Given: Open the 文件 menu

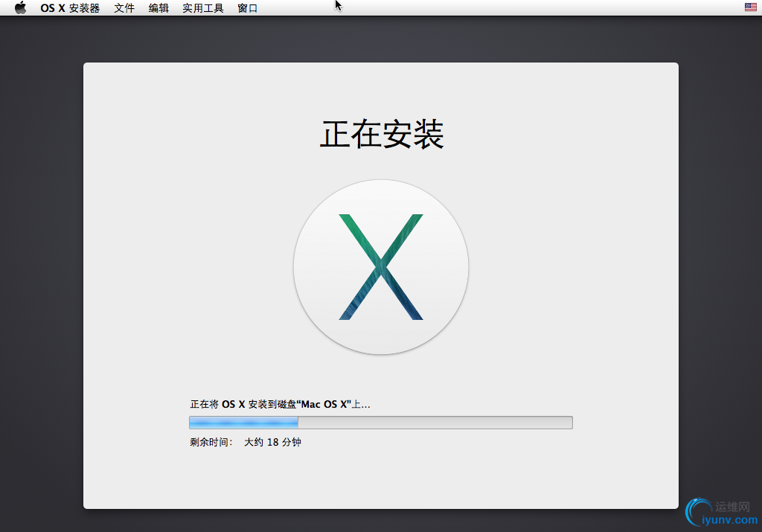Looking at the screenshot, I should click(124, 8).
